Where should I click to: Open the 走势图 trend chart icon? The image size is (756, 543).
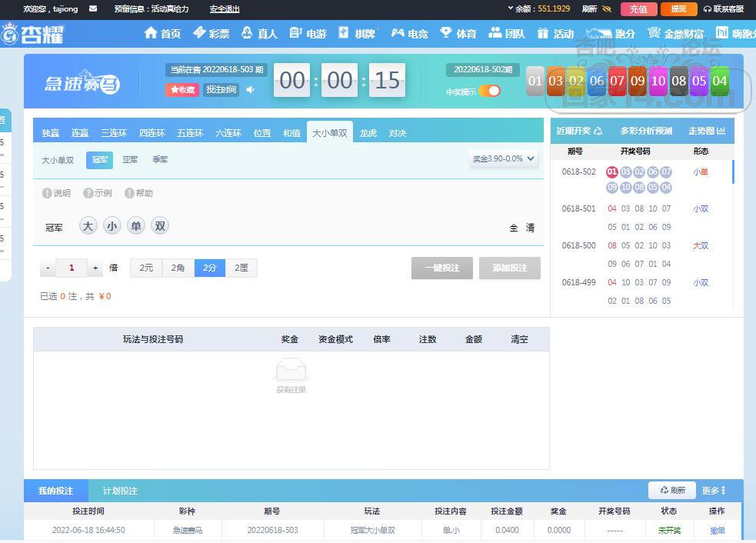click(x=721, y=131)
